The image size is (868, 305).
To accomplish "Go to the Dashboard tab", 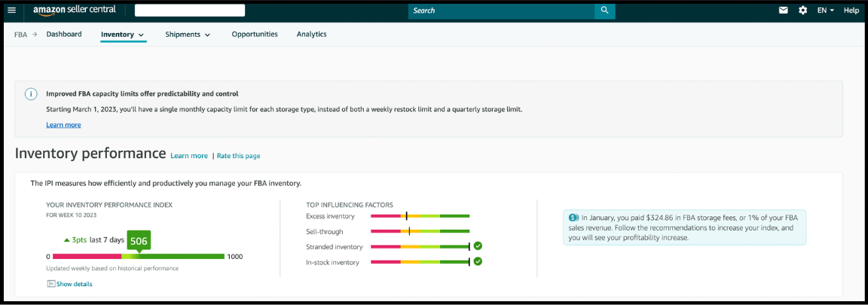I will 64,35.
